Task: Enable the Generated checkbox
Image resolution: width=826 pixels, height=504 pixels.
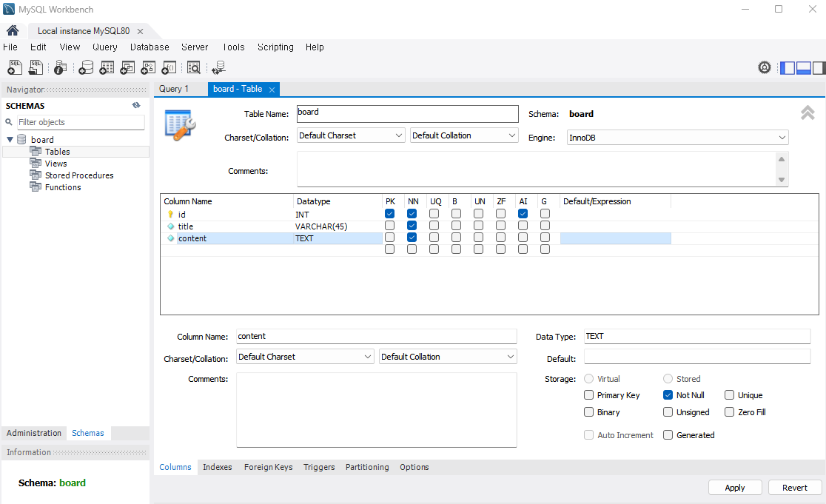Action: [668, 435]
